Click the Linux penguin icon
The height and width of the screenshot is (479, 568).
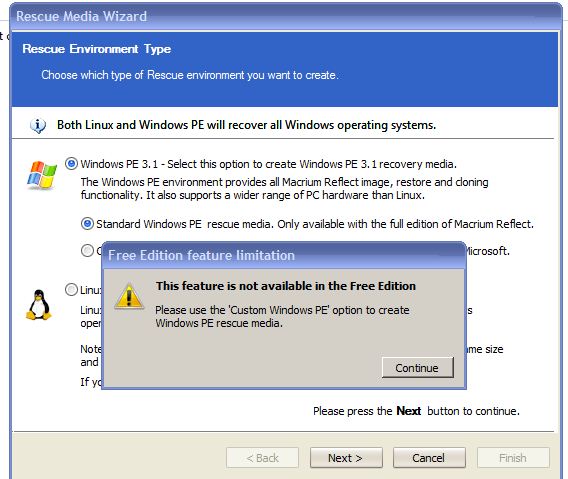38,305
